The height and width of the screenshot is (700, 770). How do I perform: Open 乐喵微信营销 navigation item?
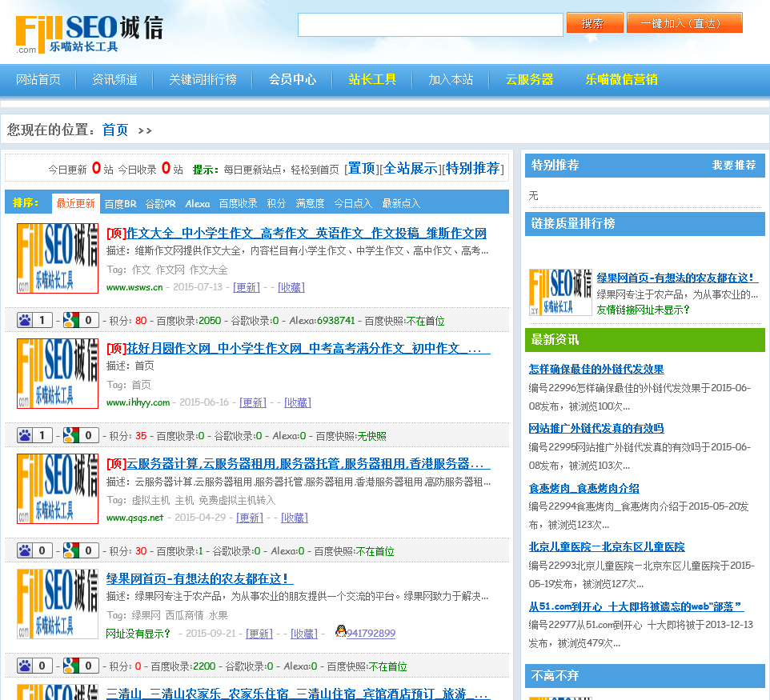pyautogui.click(x=621, y=79)
